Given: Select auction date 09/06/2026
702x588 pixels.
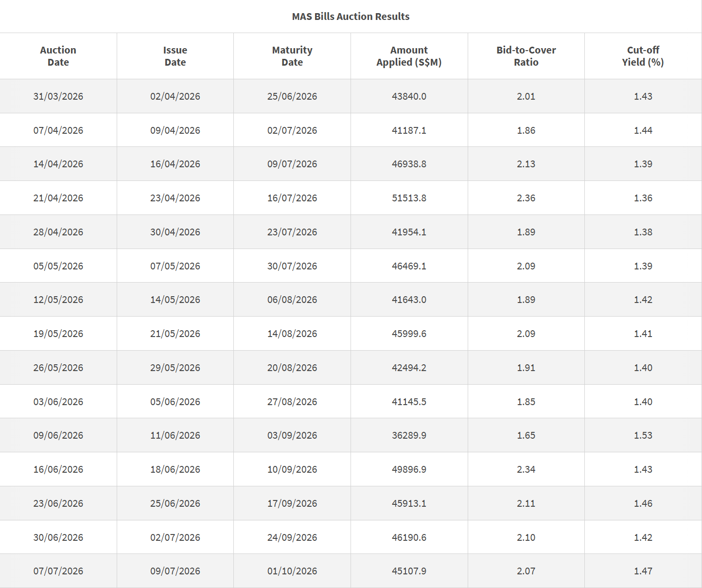Looking at the screenshot, I should [x=58, y=435].
